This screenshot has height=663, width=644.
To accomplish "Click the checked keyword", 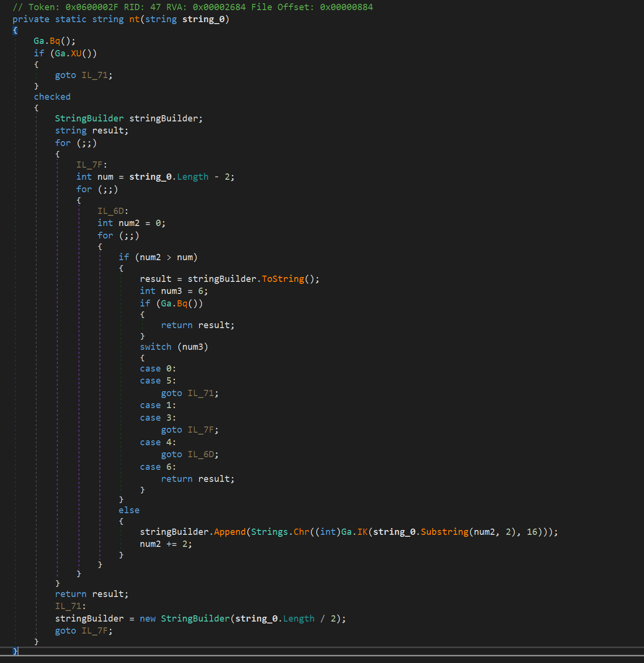I will coord(52,97).
